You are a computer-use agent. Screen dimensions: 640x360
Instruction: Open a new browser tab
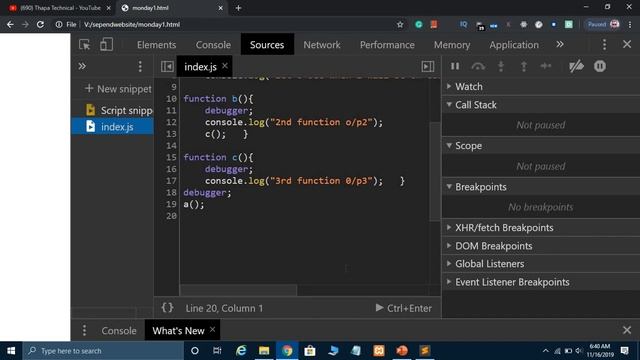pyautogui.click(x=238, y=8)
